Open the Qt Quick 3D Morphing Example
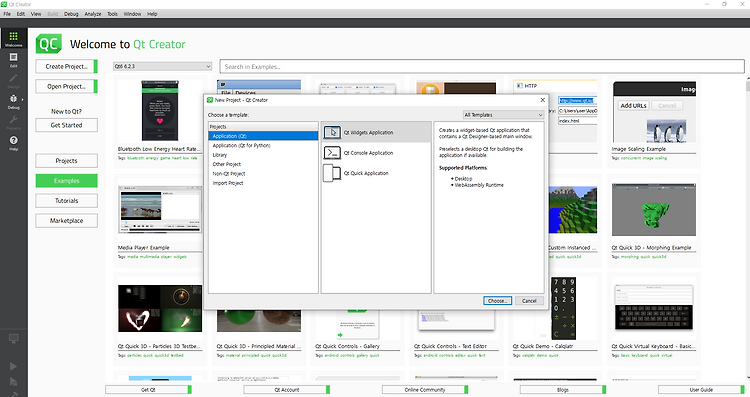This screenshot has width=750, height=397. (654, 210)
